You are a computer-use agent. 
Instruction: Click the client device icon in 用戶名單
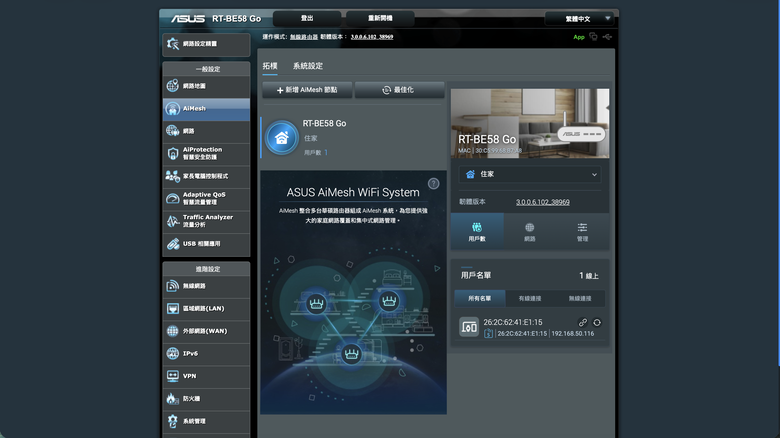[x=469, y=327]
